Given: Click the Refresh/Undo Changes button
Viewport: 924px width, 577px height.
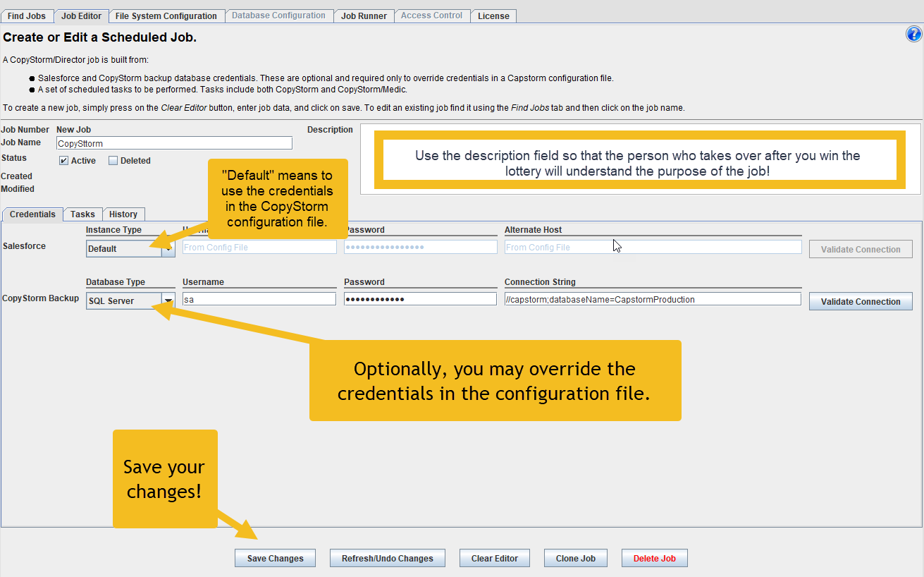Looking at the screenshot, I should pyautogui.click(x=388, y=558).
